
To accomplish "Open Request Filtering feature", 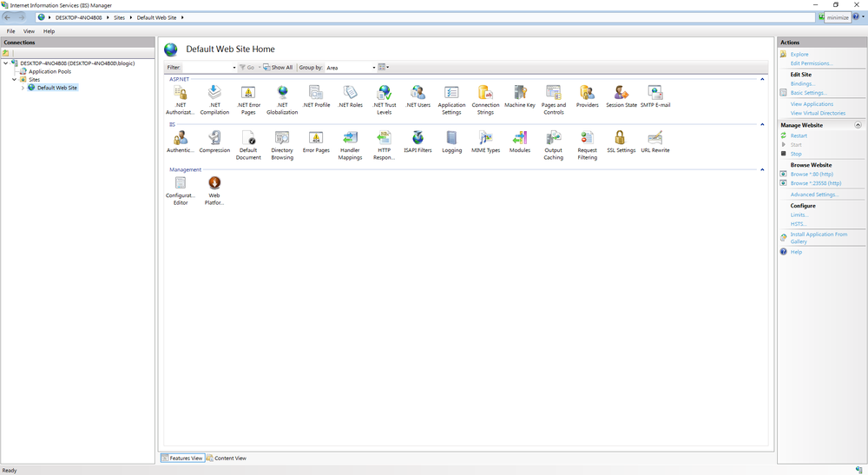I will coord(588,145).
